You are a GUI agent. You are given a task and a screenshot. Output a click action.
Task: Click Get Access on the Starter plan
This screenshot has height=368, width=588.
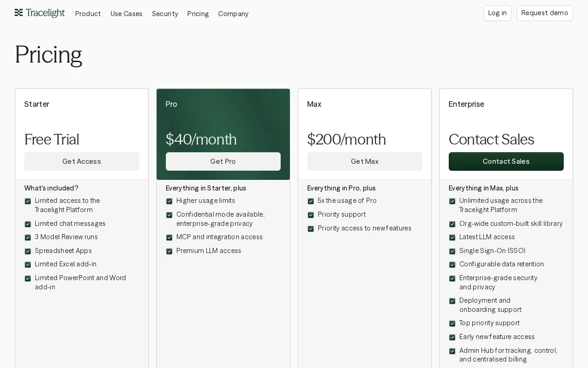point(82,161)
